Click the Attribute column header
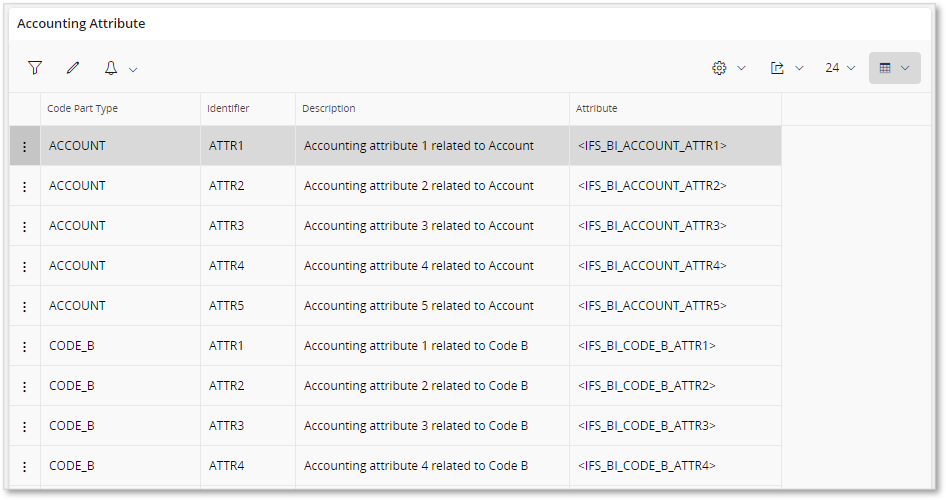The width and height of the screenshot is (946, 500). point(597,109)
